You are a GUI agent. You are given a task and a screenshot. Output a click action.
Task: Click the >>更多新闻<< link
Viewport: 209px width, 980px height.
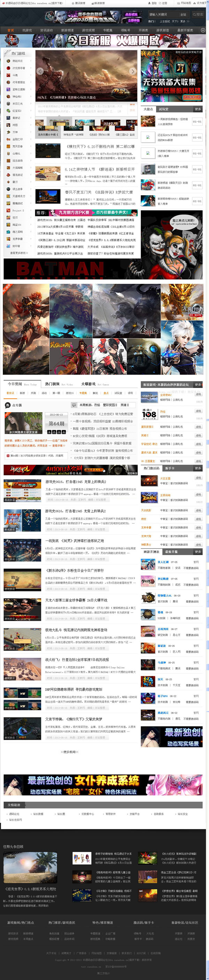70,752
